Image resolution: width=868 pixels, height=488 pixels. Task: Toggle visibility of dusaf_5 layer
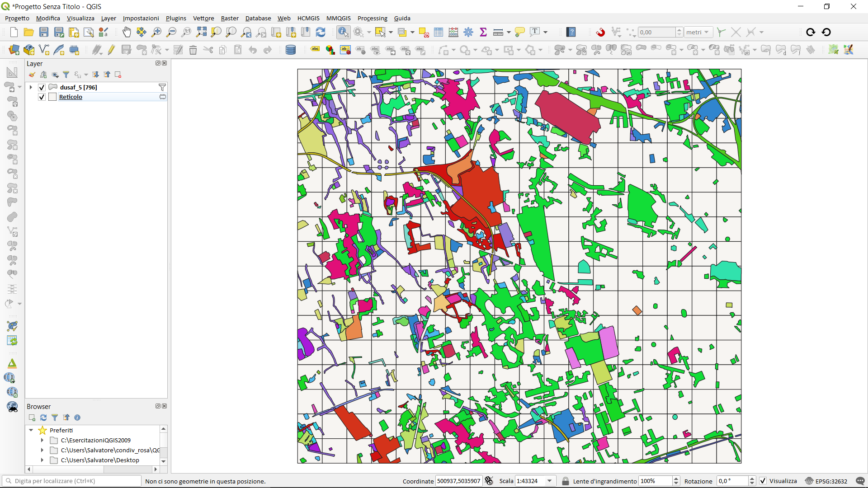(x=42, y=87)
